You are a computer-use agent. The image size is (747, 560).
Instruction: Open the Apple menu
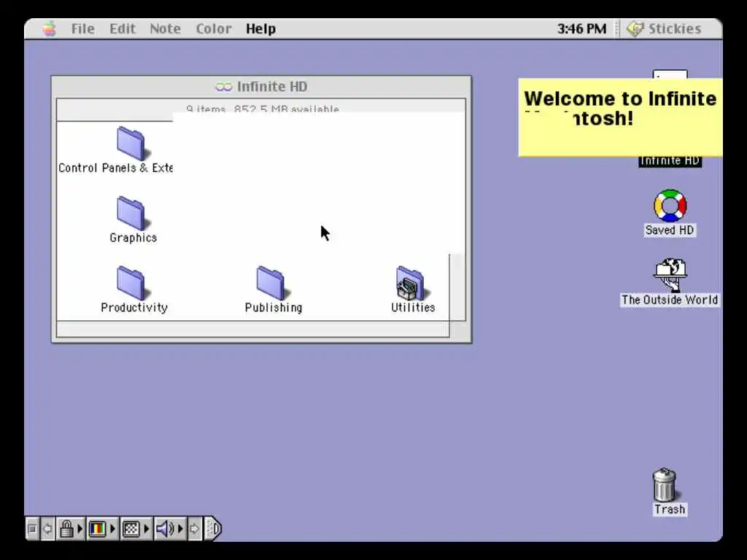[49, 29]
